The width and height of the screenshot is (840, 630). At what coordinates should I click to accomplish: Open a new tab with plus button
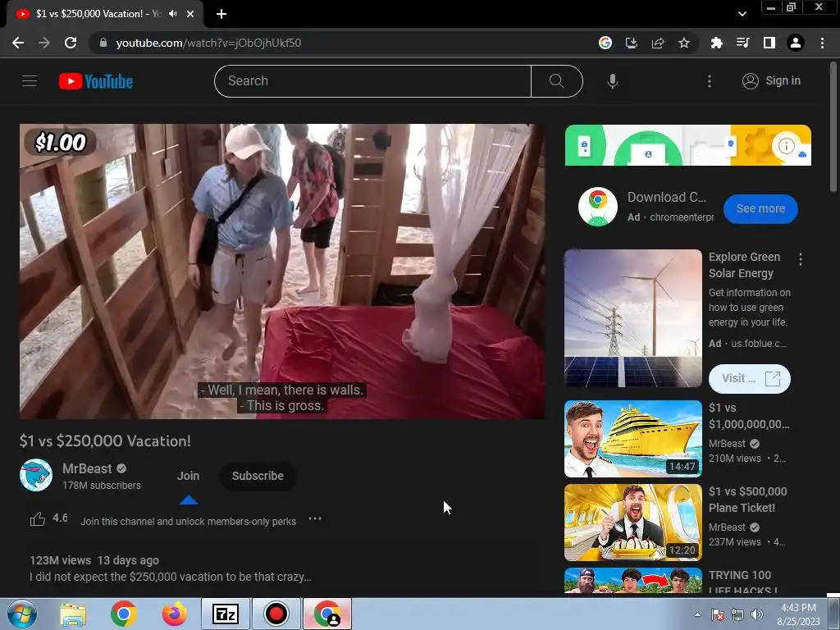click(221, 14)
